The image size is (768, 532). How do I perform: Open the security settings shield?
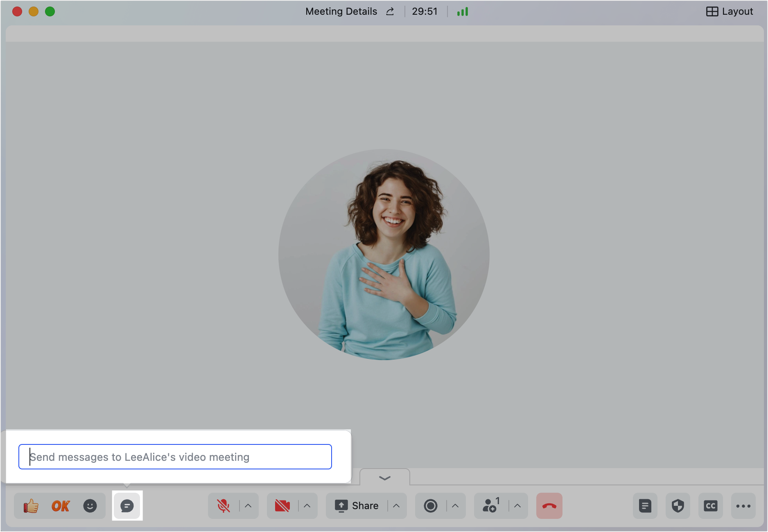(678, 506)
